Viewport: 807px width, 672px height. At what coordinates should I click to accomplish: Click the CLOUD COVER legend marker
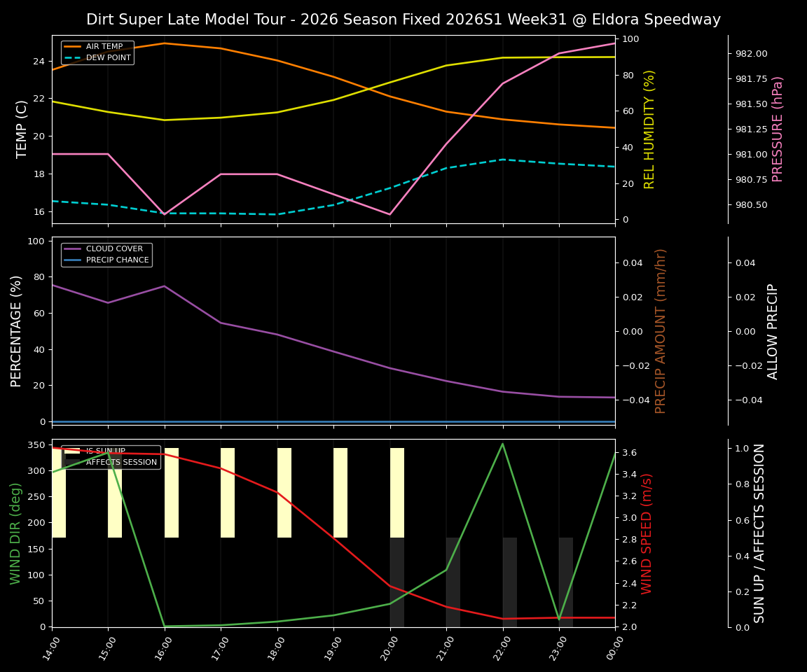pos(73,248)
